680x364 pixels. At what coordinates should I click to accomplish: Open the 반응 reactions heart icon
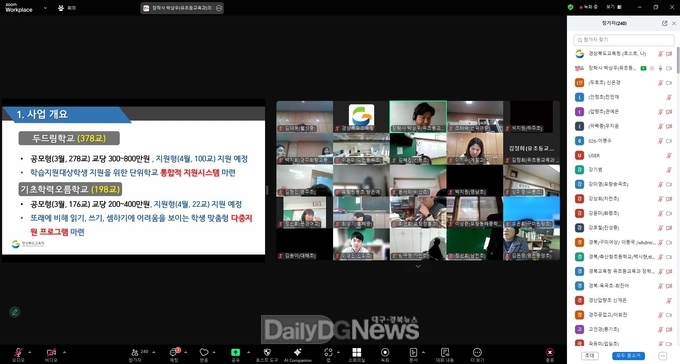click(204, 352)
